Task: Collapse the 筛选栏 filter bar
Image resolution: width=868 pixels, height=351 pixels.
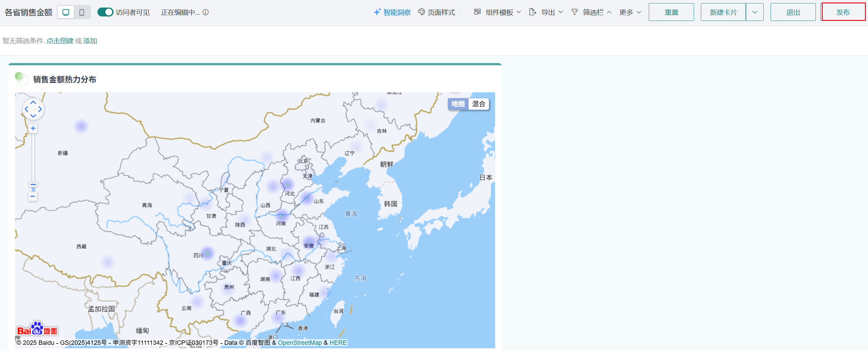Action: tap(591, 12)
